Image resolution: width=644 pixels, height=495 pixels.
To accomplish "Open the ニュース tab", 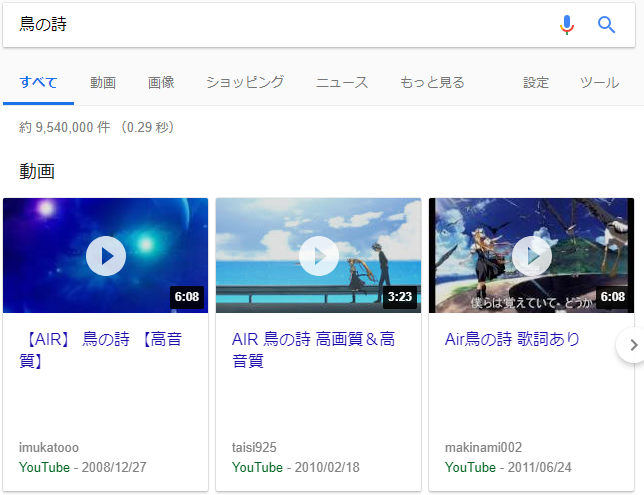I will [342, 83].
